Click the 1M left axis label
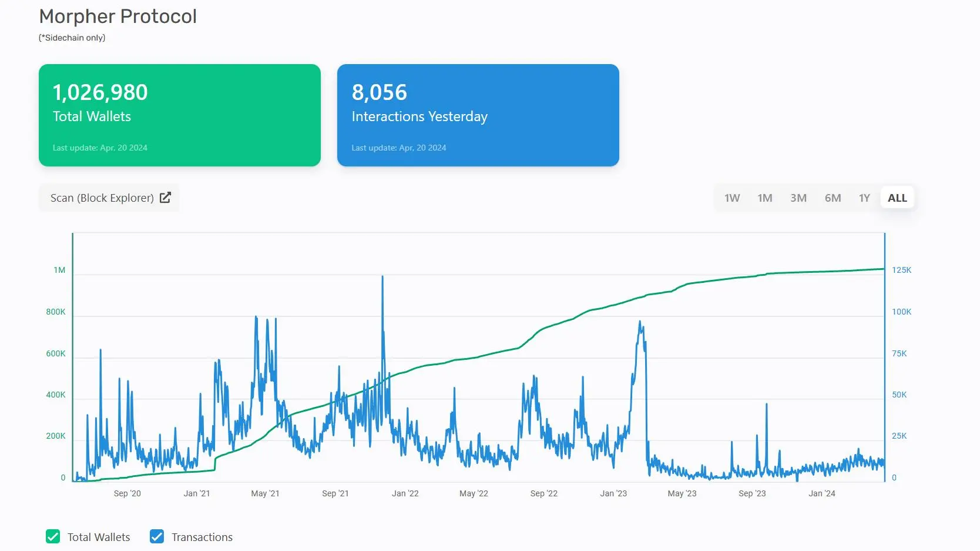980x551 pixels. (x=59, y=270)
